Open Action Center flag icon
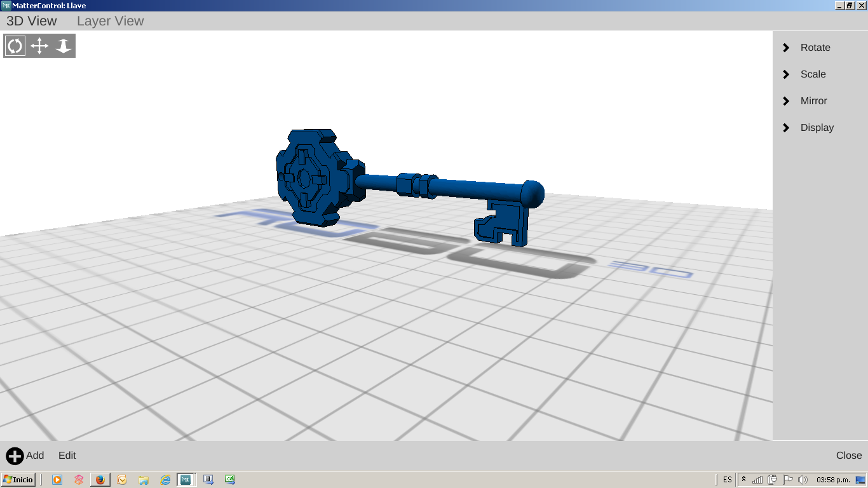868x488 pixels. pos(788,480)
